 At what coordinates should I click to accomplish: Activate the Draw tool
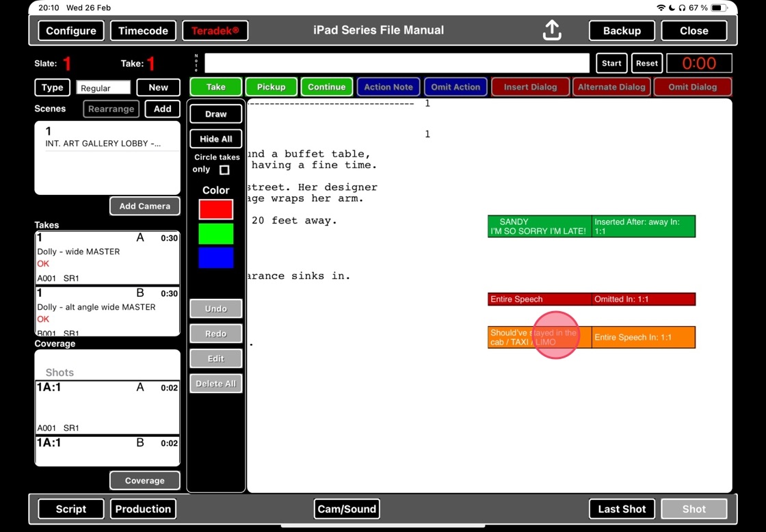tap(216, 114)
